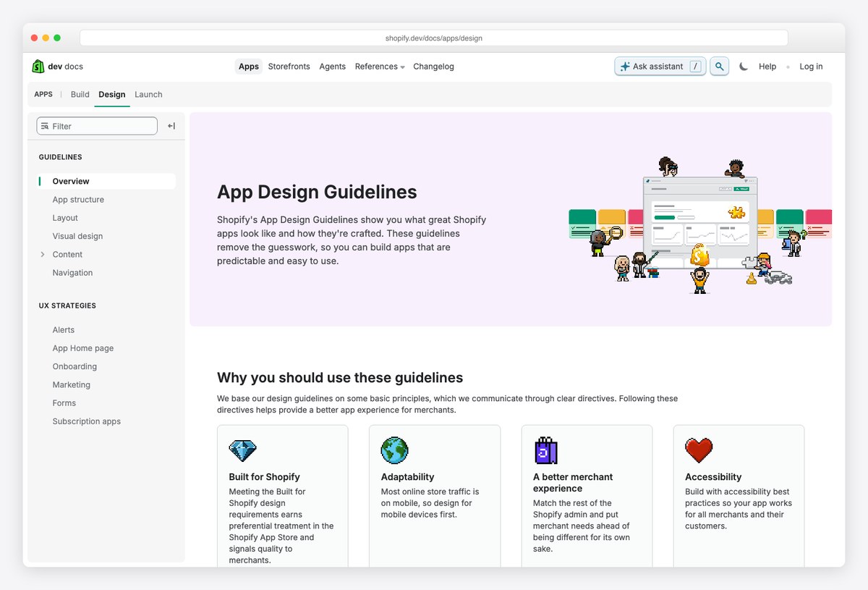The height and width of the screenshot is (590, 868).
Task: Click the APPS breadcrumb label
Action: (x=43, y=95)
